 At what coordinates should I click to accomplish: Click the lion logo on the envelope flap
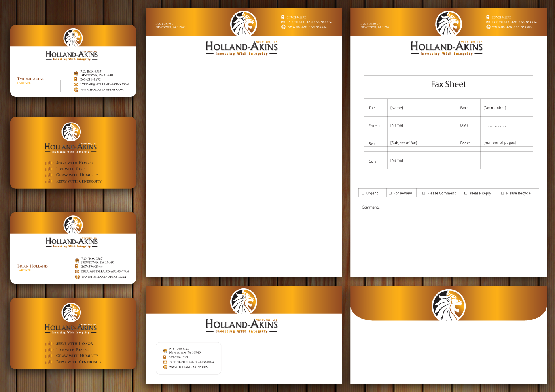pyautogui.click(x=448, y=305)
